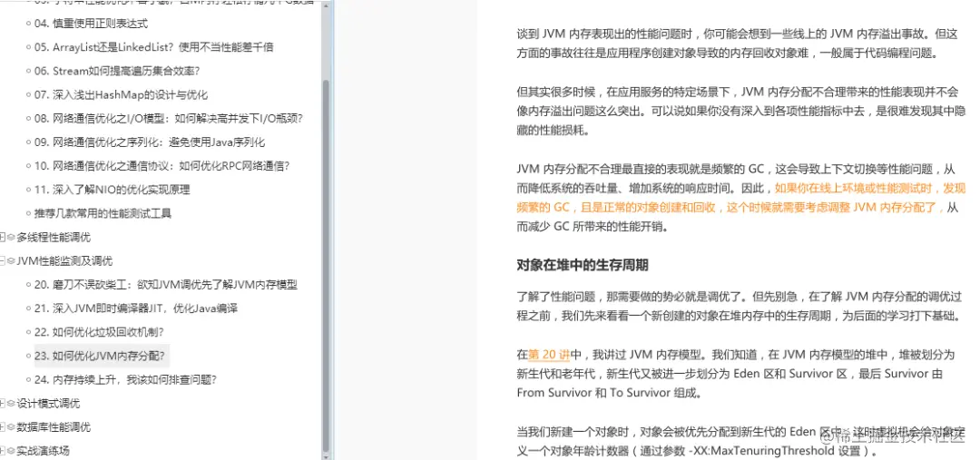Follow the 第 20 讲 link

549,355
